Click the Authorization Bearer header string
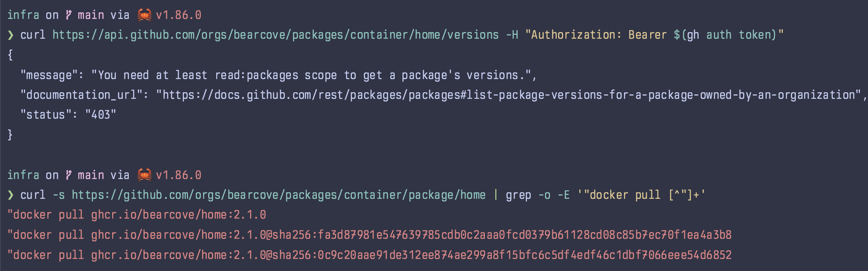Screen dimensions: 868x271 pos(654,35)
